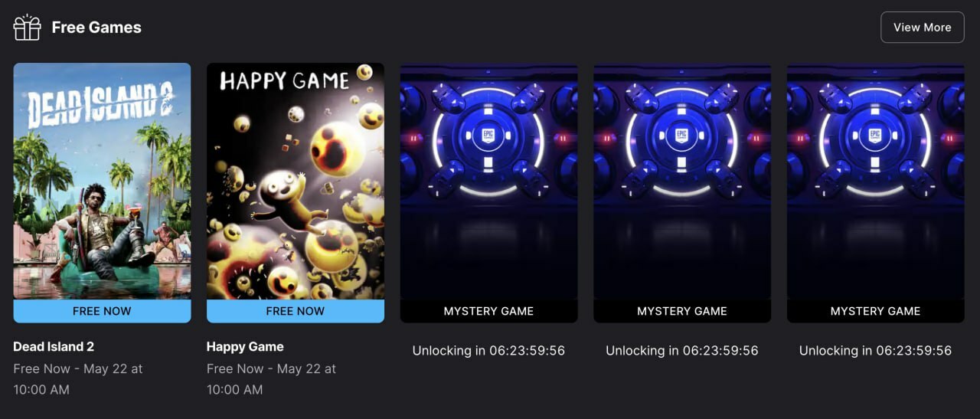
Task: Click FREE NOW banner under Happy Game
Action: coord(296,311)
